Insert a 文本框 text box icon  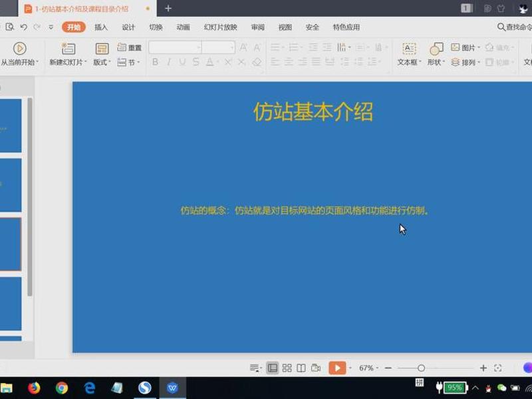click(x=409, y=49)
